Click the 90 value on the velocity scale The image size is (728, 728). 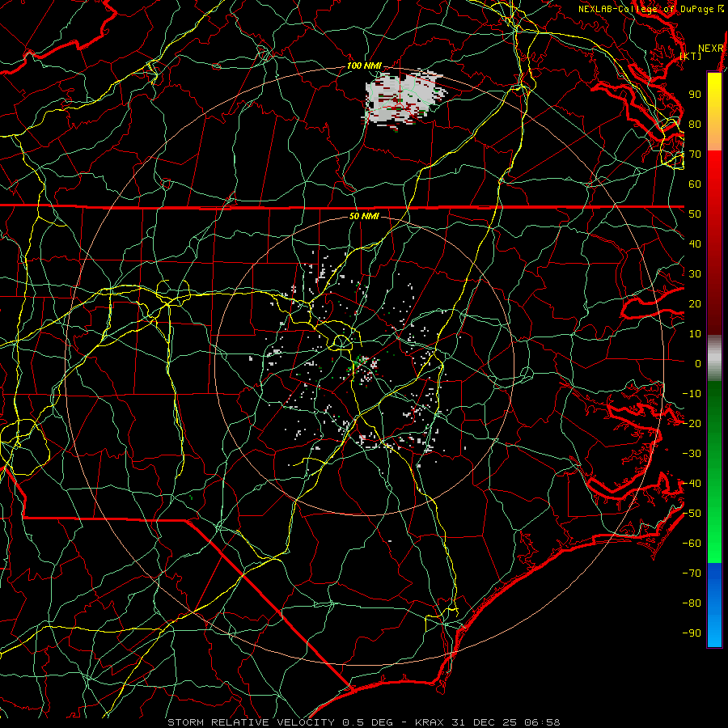[695, 95]
